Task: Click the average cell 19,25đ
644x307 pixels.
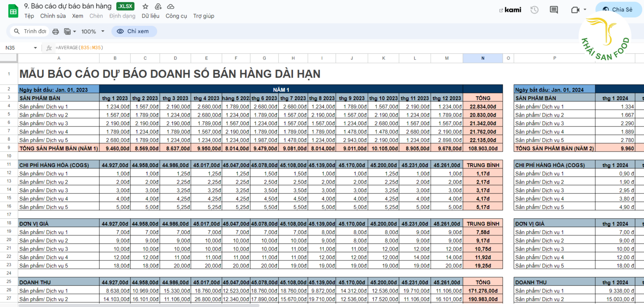Action: (483, 266)
